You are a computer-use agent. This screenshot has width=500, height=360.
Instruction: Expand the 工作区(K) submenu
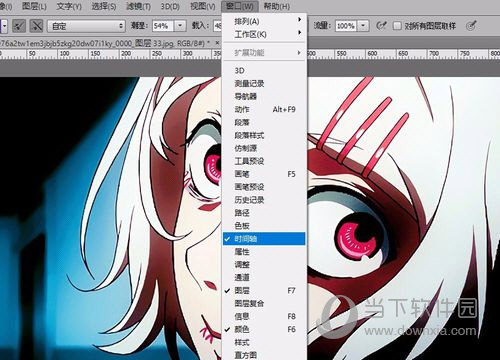tap(264, 34)
